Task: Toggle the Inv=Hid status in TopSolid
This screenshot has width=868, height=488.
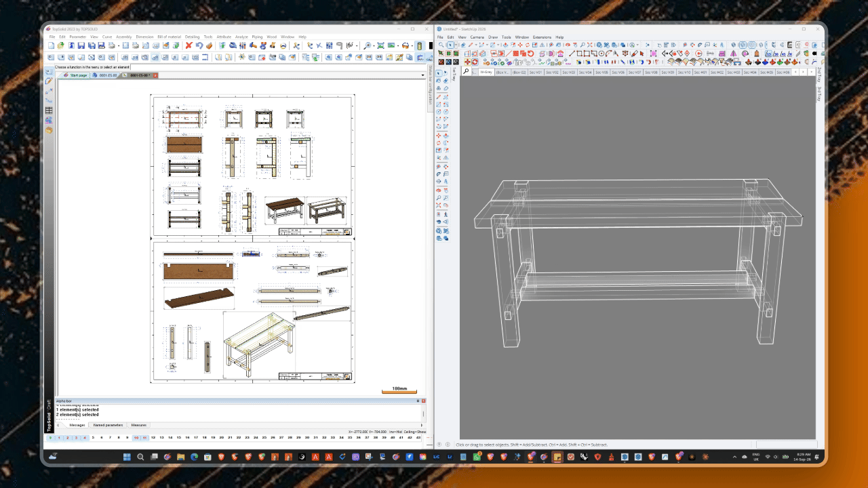Action: (x=395, y=432)
